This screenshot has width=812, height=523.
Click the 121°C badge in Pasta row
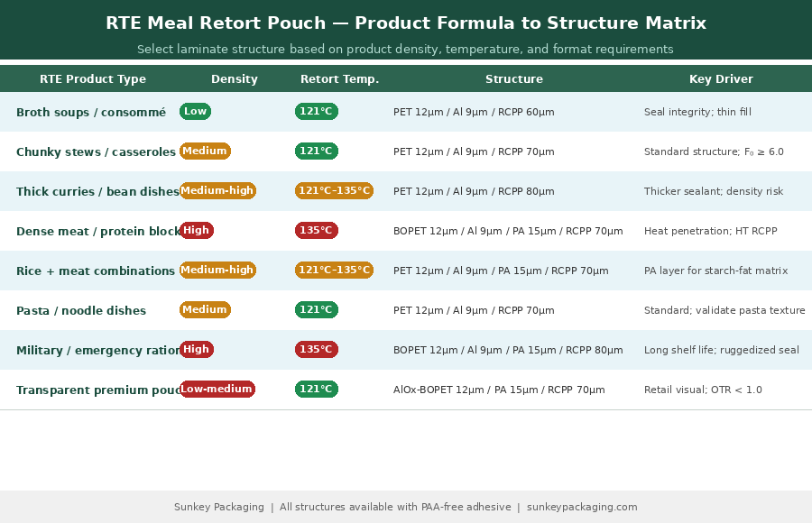[316, 310]
